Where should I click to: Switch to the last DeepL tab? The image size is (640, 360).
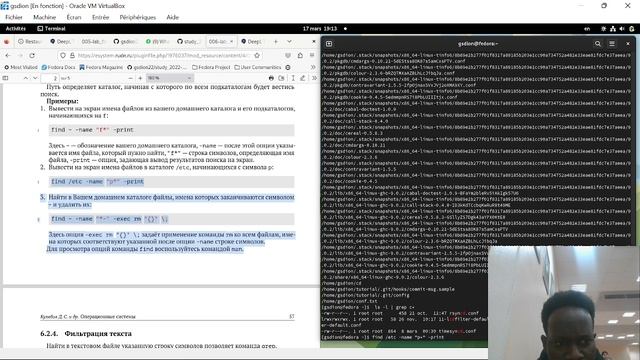[x=252, y=42]
